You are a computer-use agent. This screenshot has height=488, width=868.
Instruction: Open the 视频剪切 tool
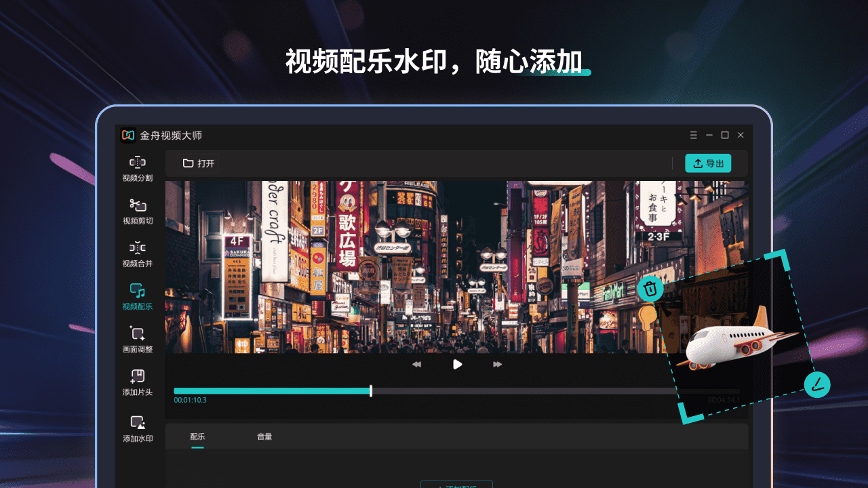tap(137, 211)
